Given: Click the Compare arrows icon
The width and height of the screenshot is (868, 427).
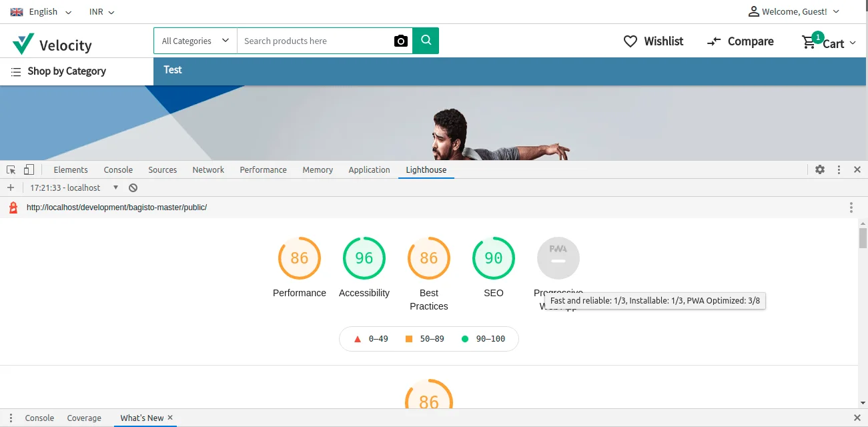Looking at the screenshot, I should point(714,41).
